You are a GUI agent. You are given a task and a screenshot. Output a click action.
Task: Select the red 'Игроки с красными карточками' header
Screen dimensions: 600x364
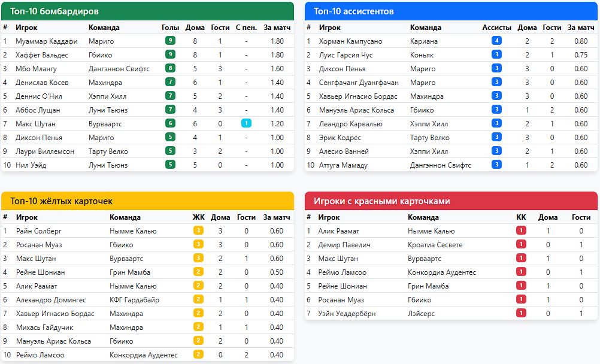coord(451,201)
